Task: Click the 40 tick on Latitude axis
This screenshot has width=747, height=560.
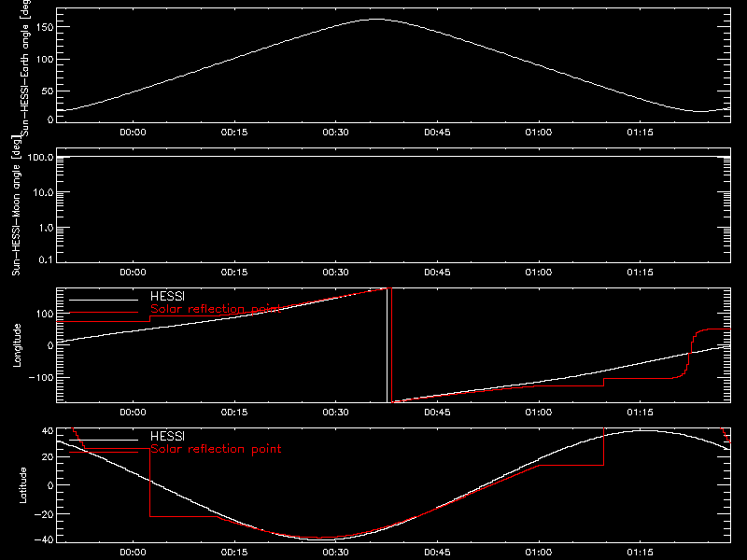Action: 48,431
